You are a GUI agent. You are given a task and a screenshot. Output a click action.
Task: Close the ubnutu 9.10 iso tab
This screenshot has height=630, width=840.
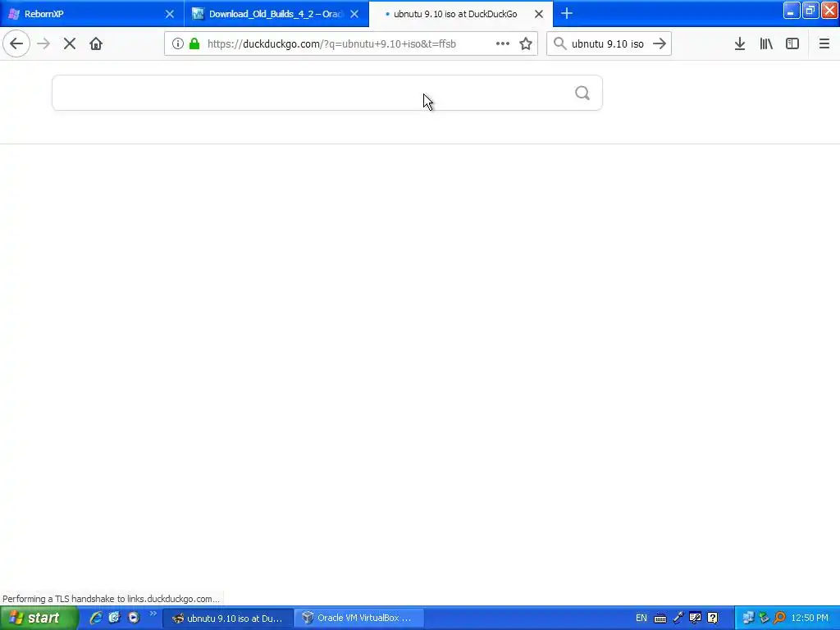point(539,14)
